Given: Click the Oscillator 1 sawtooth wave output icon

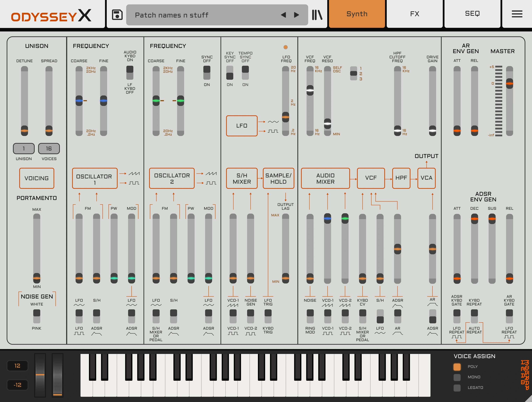Looking at the screenshot, I should 134,173.
